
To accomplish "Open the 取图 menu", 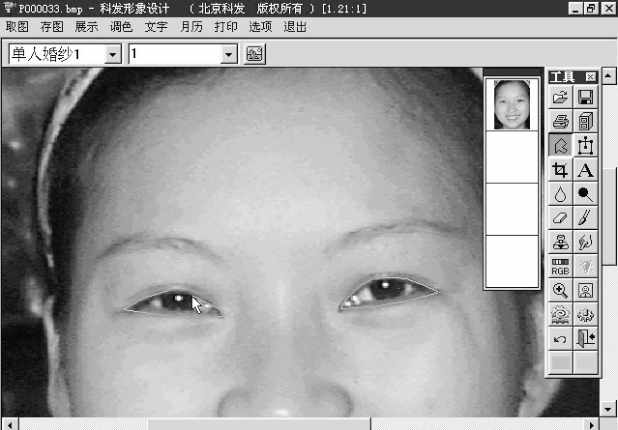I will (17, 27).
